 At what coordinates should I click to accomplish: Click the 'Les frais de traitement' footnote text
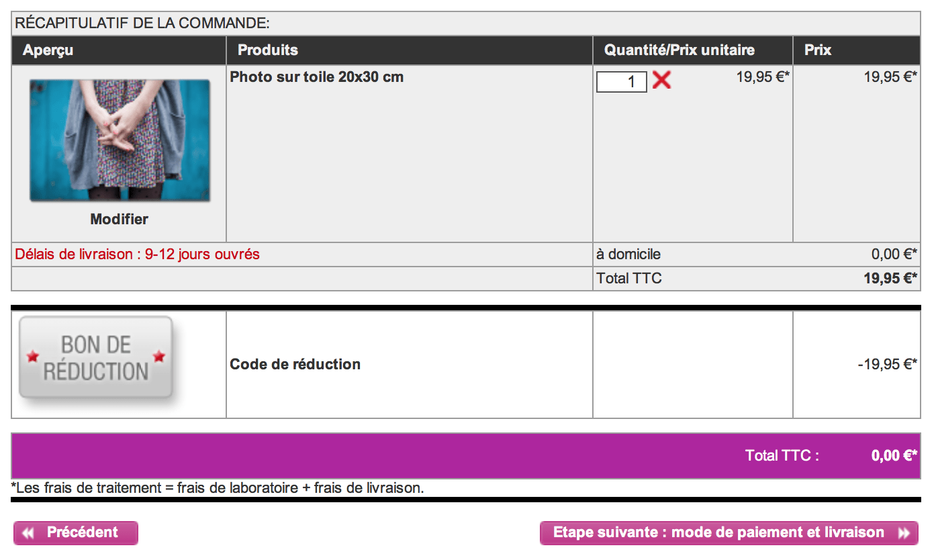pos(218,488)
